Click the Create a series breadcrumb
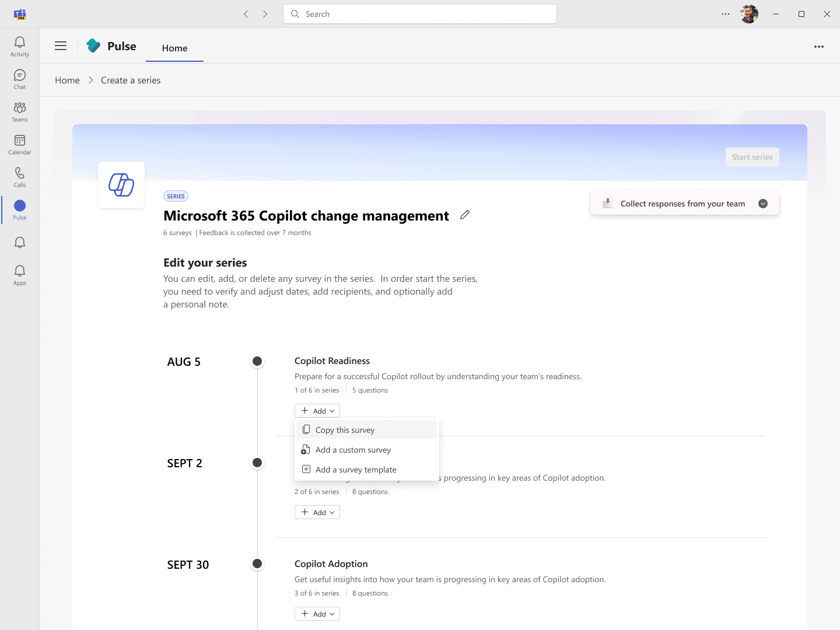840x630 pixels. point(131,80)
